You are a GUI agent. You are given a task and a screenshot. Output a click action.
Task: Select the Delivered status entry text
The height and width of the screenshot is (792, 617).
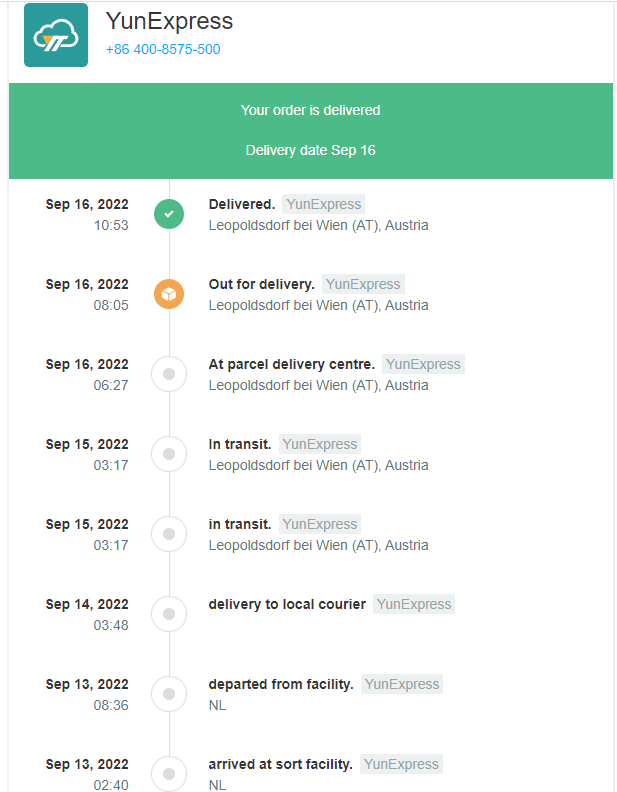point(242,204)
